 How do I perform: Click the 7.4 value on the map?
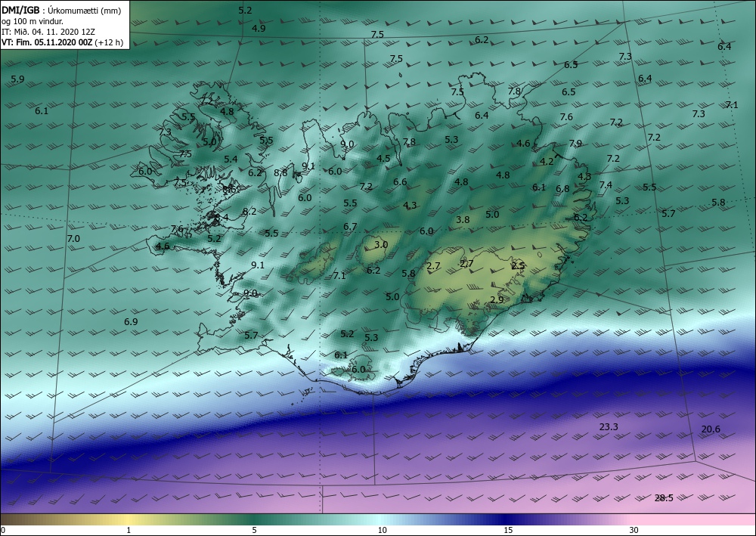click(606, 184)
